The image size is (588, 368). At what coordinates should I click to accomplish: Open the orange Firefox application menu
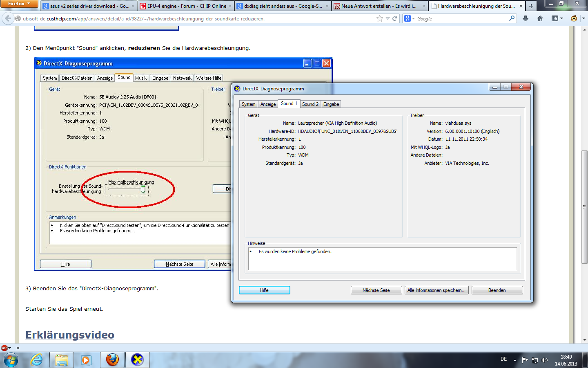[19, 4]
